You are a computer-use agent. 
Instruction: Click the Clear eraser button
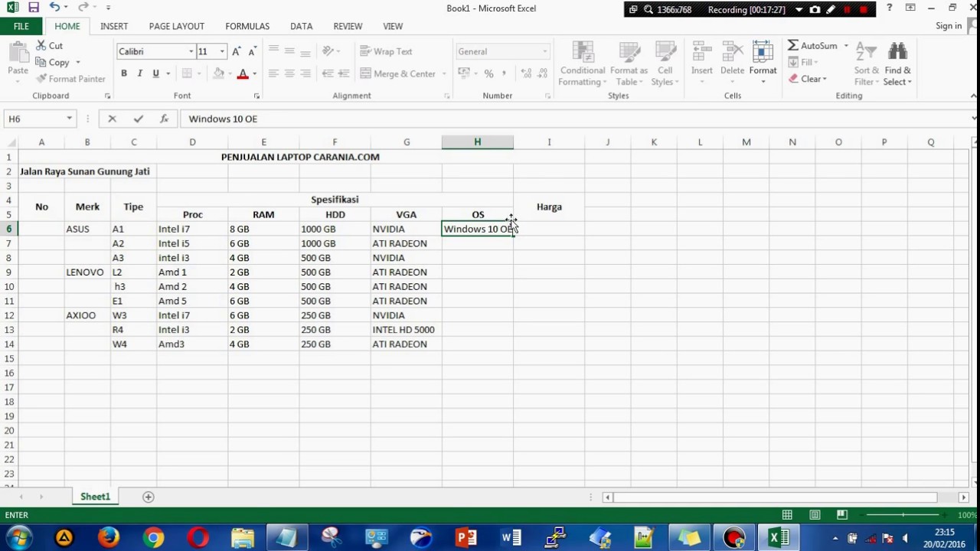point(807,79)
